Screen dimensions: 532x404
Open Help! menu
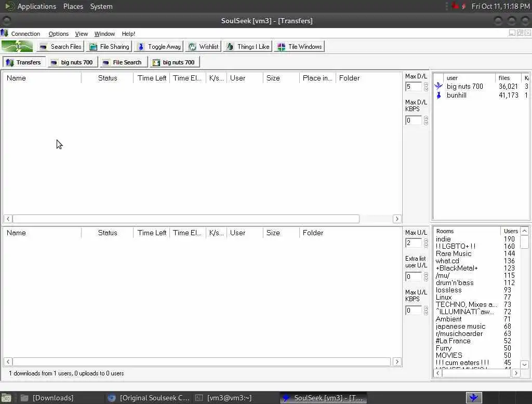tap(128, 34)
